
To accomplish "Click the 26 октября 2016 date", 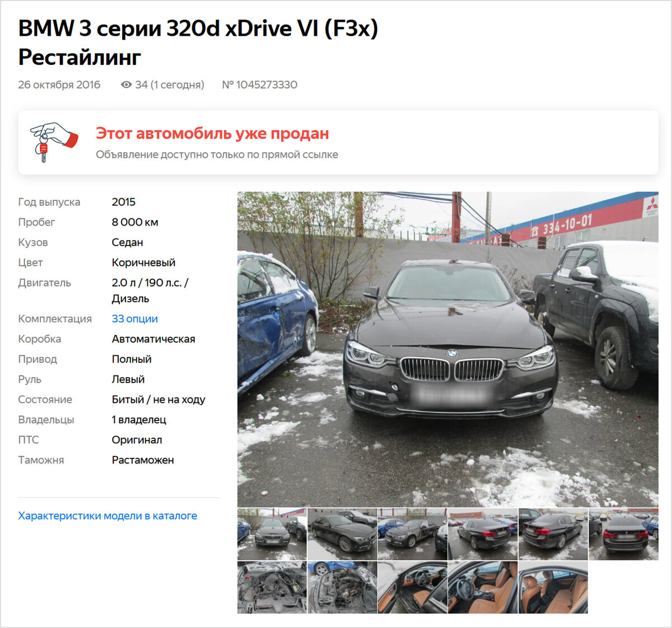I will click(x=59, y=85).
